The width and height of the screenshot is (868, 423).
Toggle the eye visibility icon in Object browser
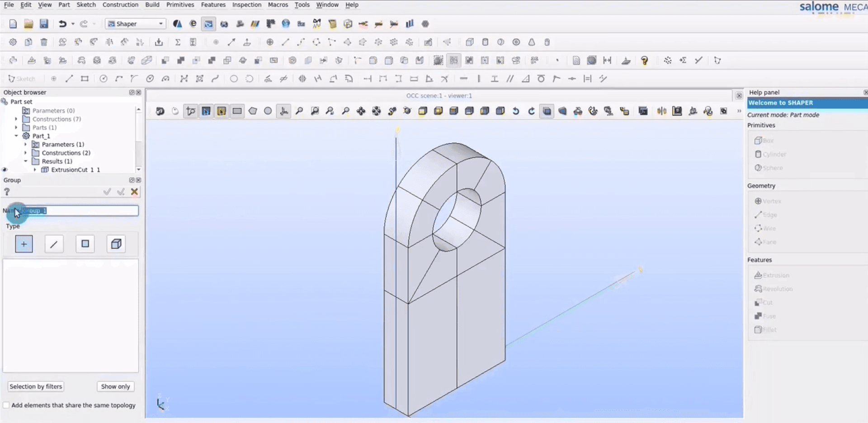(5, 169)
